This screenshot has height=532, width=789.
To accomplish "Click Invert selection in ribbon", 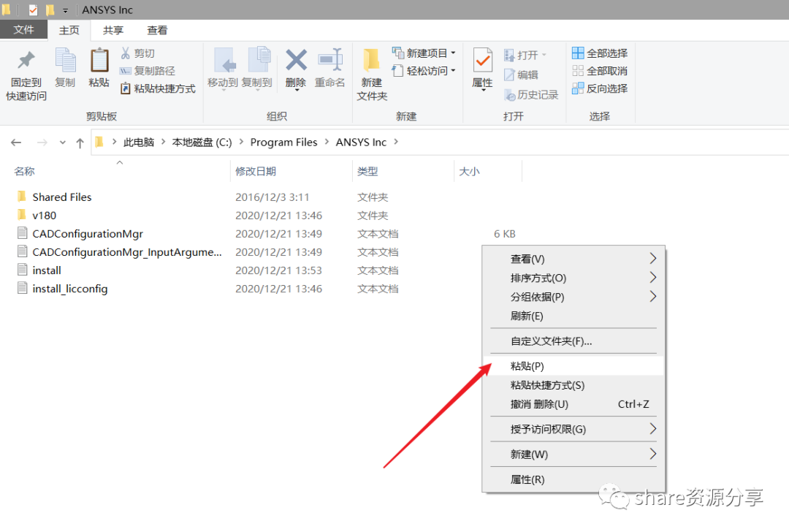I will point(600,88).
